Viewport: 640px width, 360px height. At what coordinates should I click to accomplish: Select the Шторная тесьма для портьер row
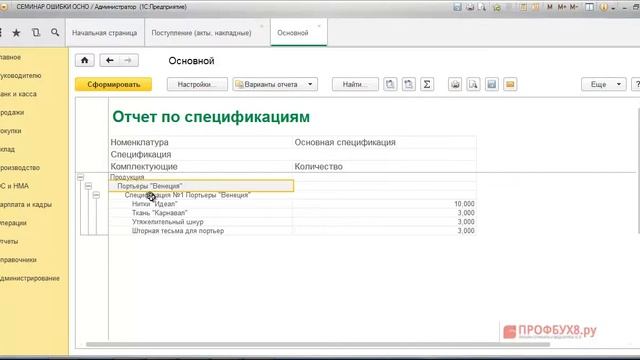[292, 231]
